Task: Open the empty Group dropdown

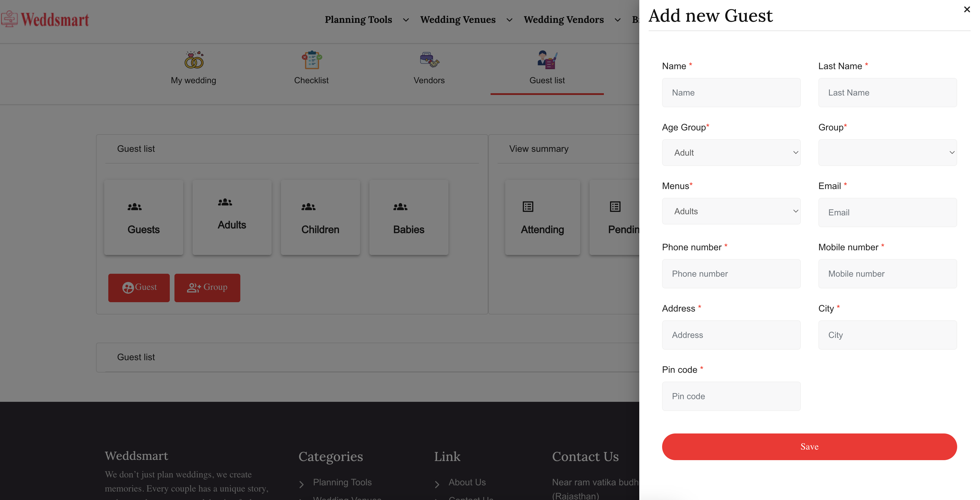Action: coord(887,153)
